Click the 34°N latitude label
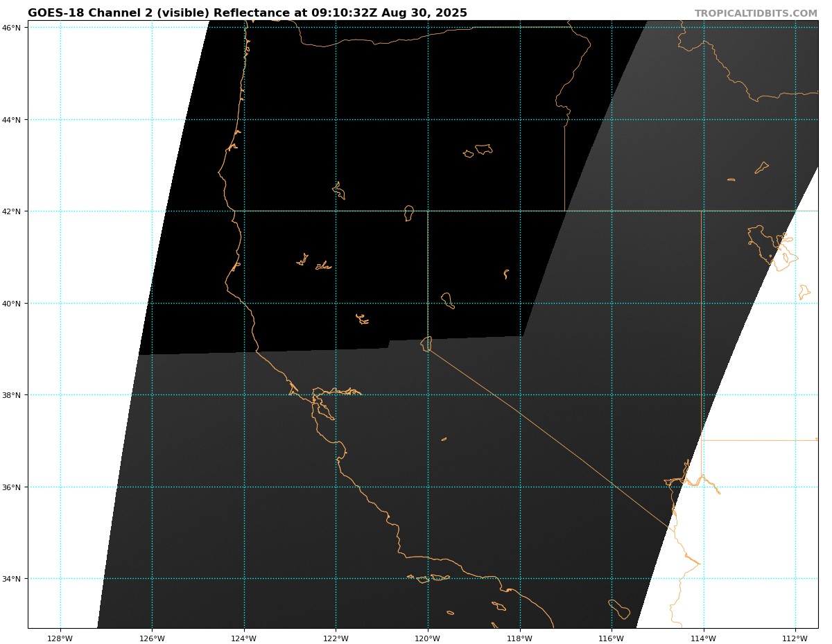This screenshot has height=644, width=832. tap(13, 579)
